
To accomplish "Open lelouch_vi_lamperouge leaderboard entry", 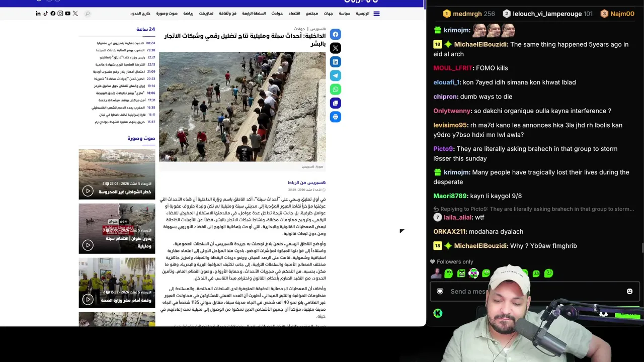I will 547,14.
